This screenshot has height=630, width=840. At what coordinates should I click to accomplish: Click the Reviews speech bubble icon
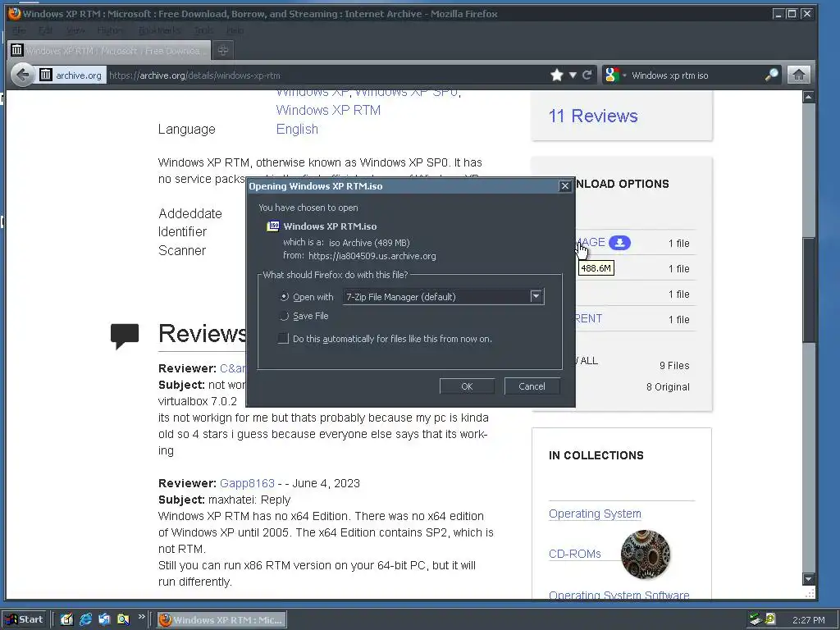coord(125,336)
